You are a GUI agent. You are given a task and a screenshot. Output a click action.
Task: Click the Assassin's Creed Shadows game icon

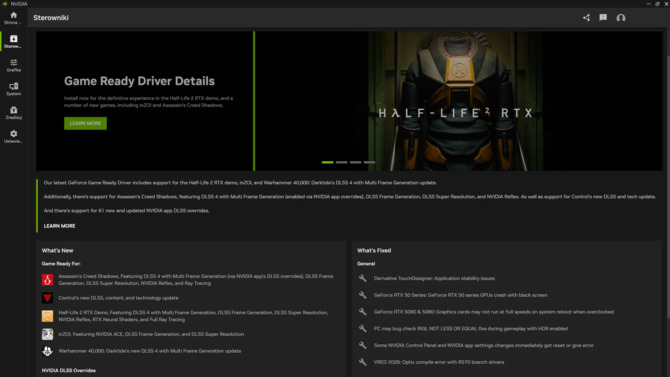tap(47, 280)
